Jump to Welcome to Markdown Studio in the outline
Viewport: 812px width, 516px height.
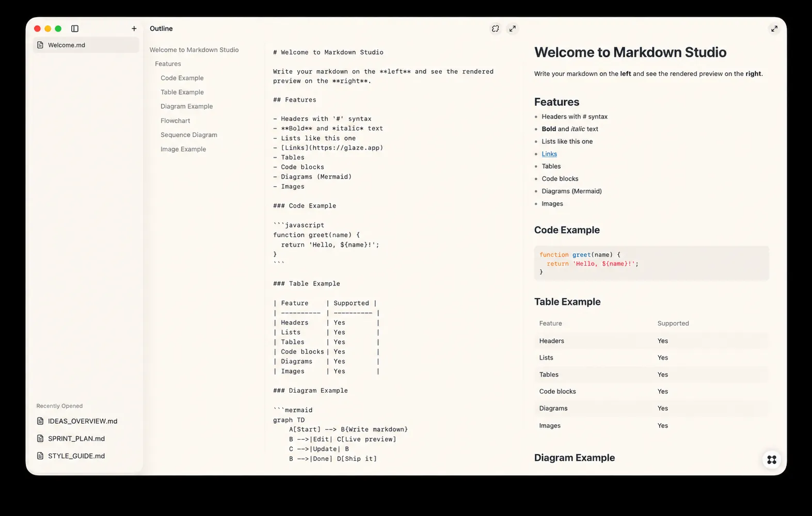194,50
